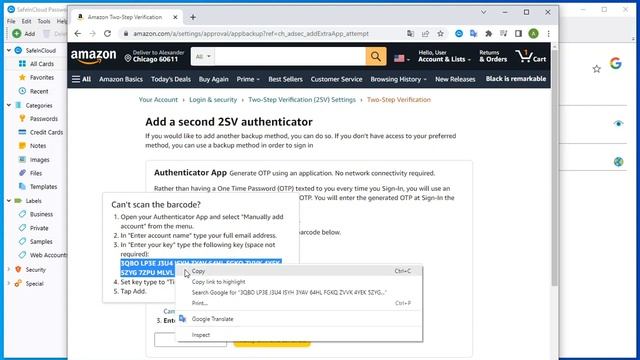640x360 pixels.
Task: Open the Chrome profile avatar
Action: 533,33
